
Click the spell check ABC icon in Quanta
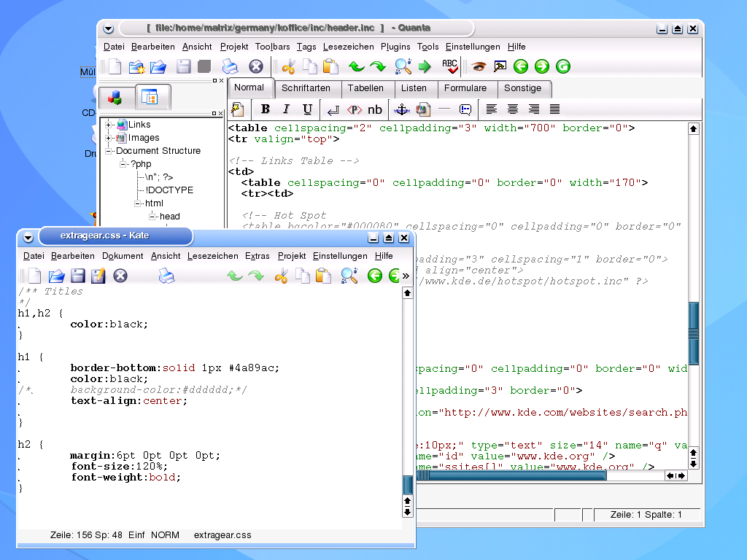450,66
